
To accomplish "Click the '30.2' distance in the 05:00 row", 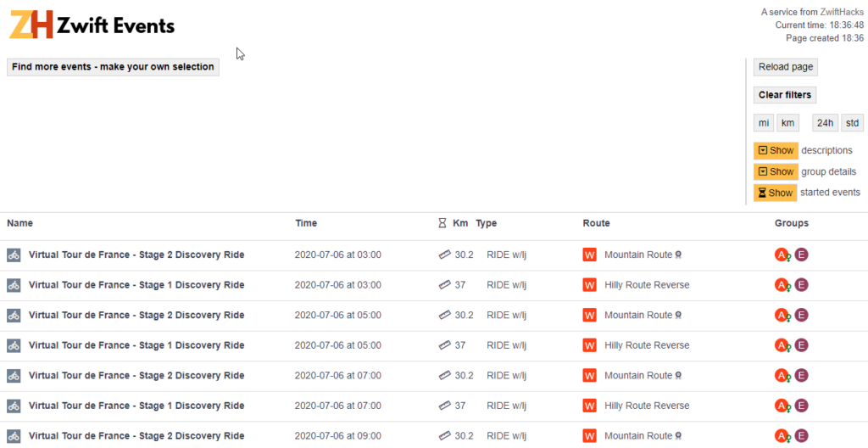I will [464, 315].
